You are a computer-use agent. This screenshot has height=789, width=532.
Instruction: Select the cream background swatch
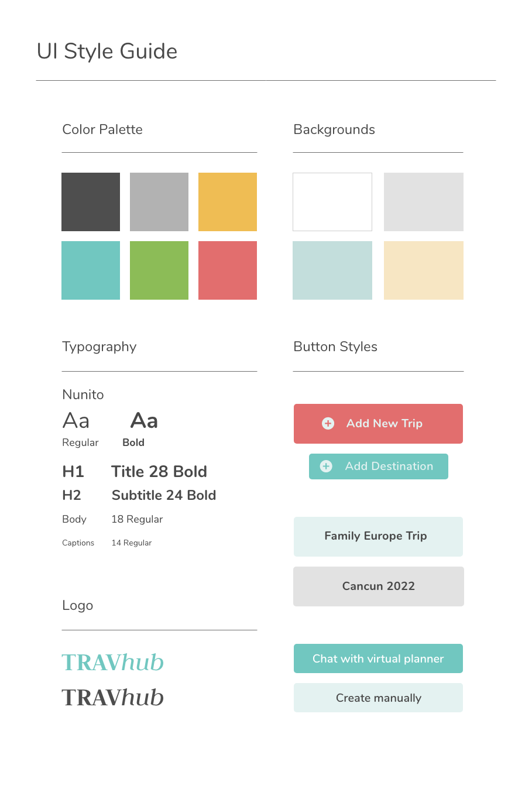tap(424, 270)
